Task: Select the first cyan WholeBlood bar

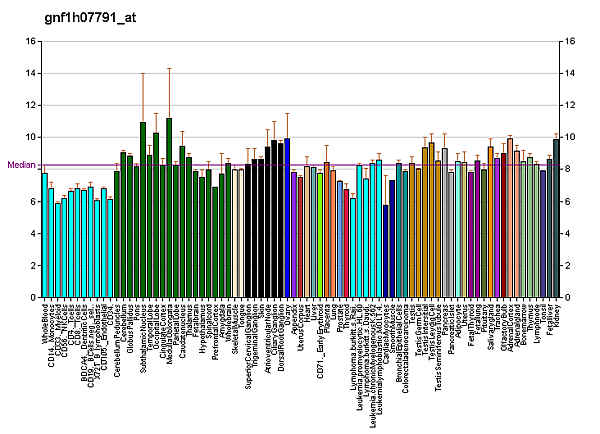Action: click(x=45, y=235)
